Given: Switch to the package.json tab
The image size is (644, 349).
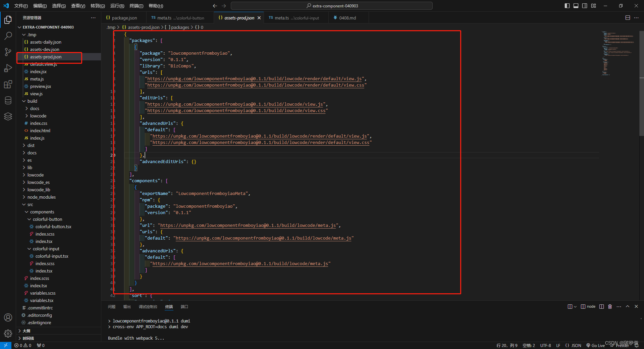Looking at the screenshot, I should point(124,18).
